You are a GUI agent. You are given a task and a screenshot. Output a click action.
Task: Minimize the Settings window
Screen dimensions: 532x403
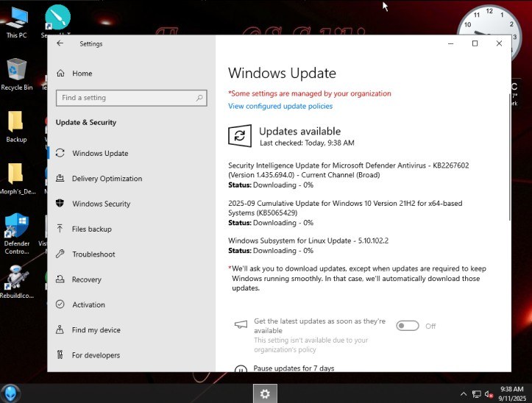pyautogui.click(x=450, y=43)
